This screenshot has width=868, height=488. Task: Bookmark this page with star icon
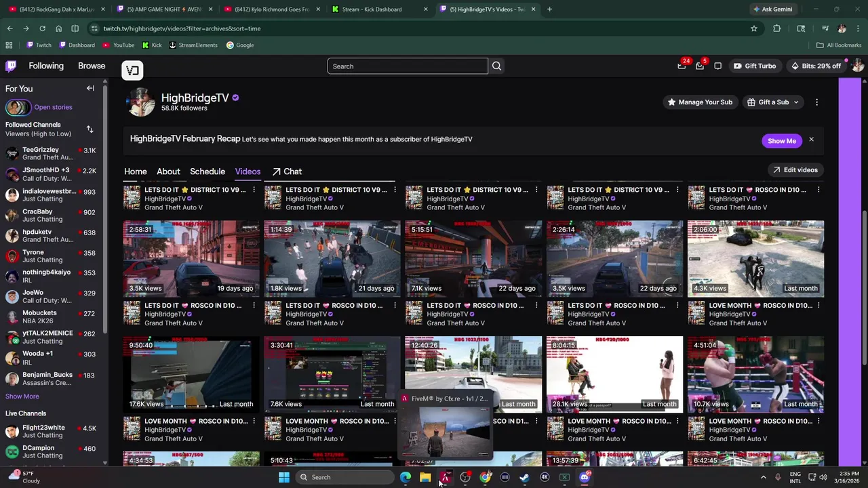click(x=753, y=28)
